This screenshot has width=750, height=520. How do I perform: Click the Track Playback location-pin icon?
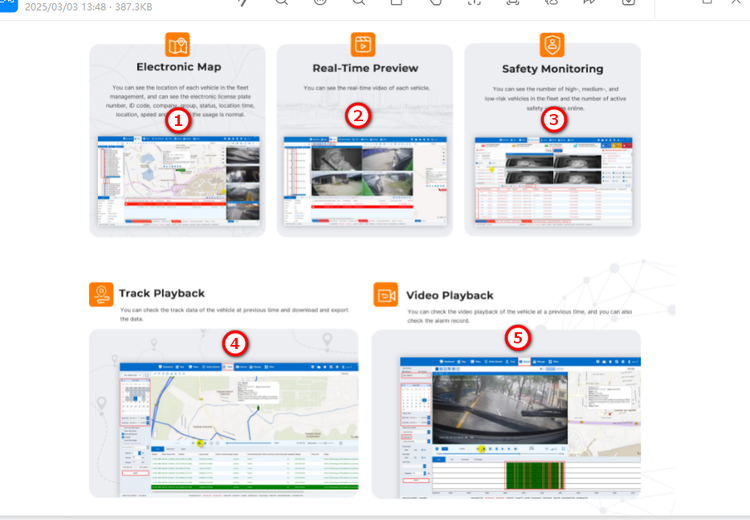pos(101,294)
